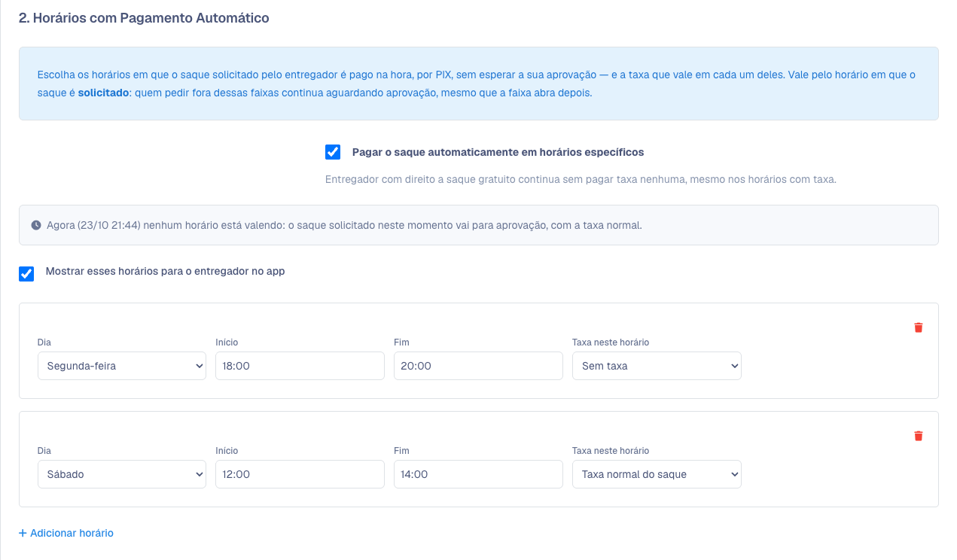The image size is (957, 560).
Task: Click the Fim field with 20:00
Action: pos(478,366)
